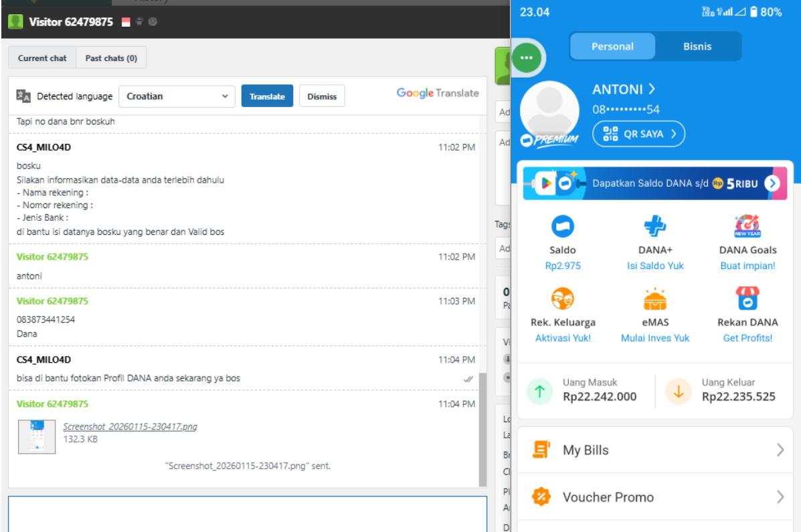Click the blue Translate button

[267, 96]
